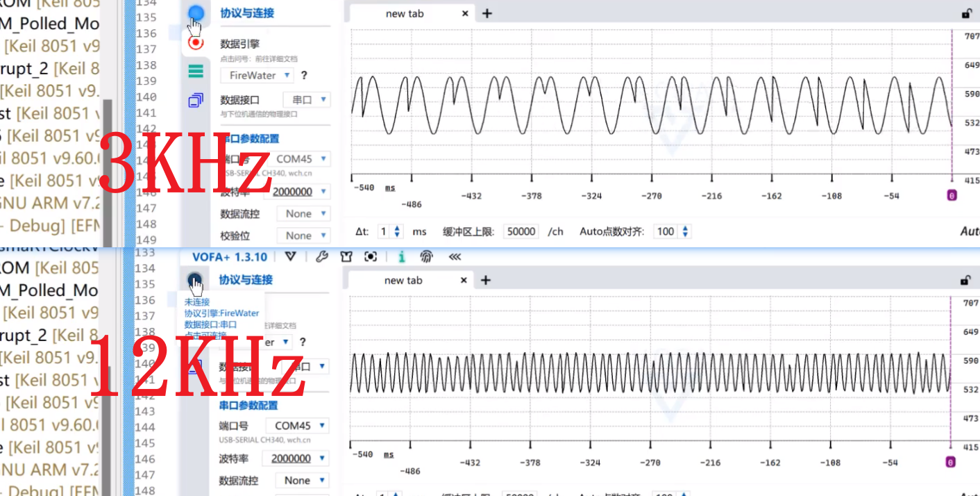
Task: Click the T-shirt skin icon
Action: tap(346, 257)
